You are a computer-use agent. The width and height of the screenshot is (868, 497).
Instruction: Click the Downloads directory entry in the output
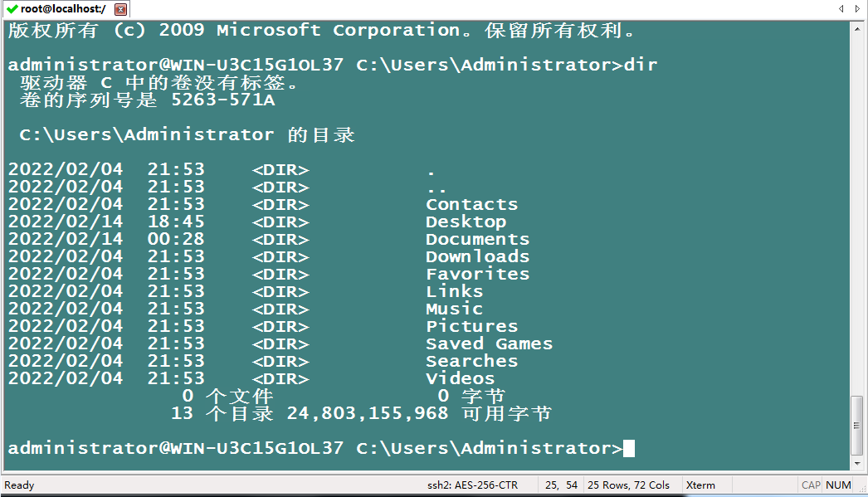click(x=477, y=256)
